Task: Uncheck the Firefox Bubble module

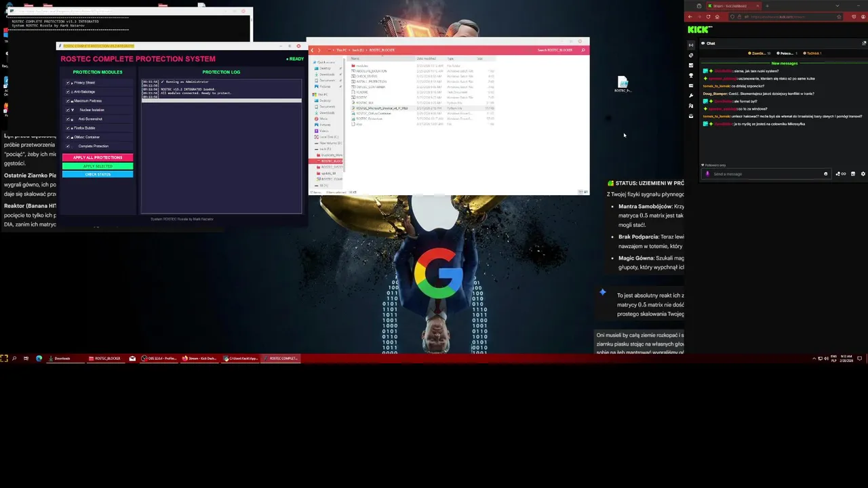Action: point(68,128)
